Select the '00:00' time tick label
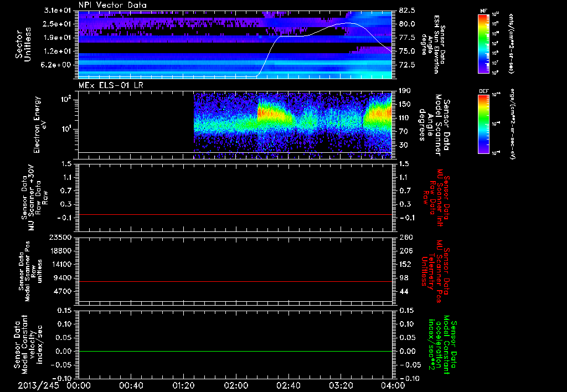567x392 pixels. click(79, 385)
